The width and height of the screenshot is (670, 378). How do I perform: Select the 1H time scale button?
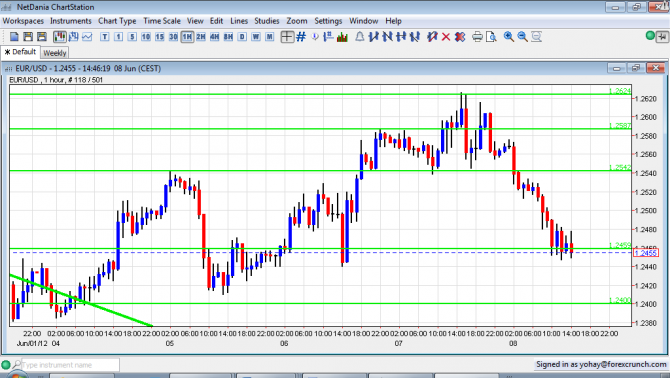(x=187, y=37)
